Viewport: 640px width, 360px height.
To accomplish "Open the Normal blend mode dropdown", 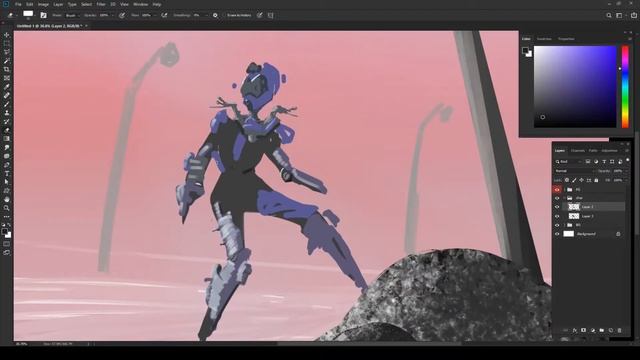I will click(574, 171).
